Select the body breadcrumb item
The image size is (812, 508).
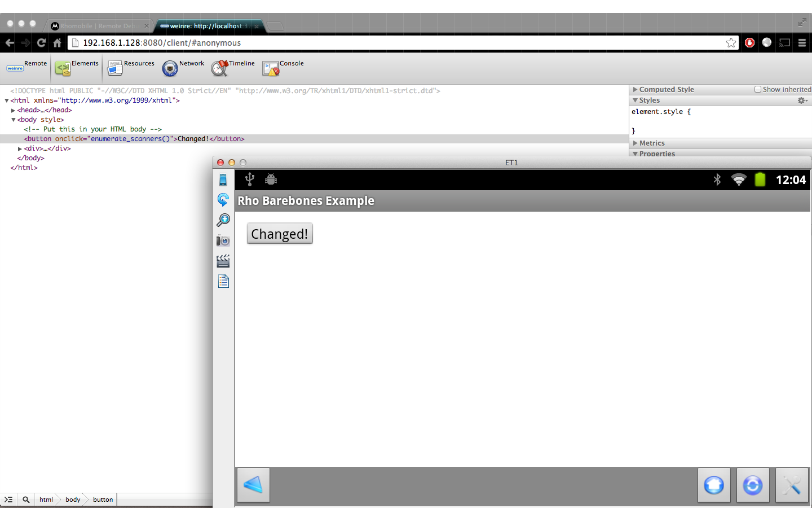(73, 500)
